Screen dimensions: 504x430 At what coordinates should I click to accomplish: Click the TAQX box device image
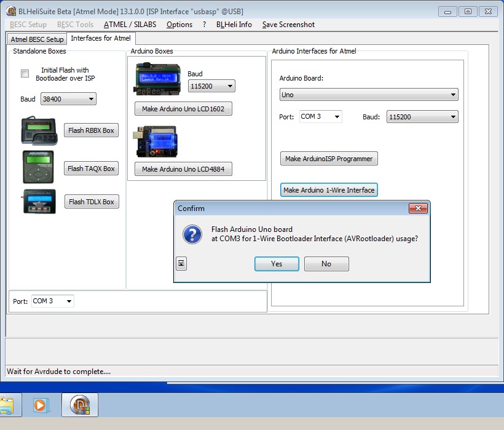point(38,167)
